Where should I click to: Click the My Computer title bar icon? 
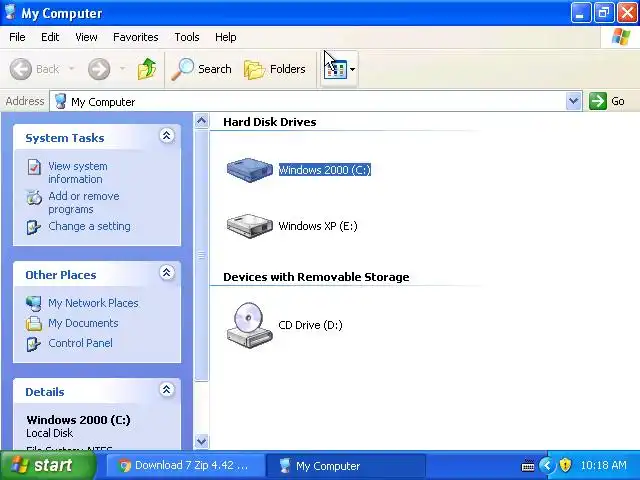tap(10, 12)
